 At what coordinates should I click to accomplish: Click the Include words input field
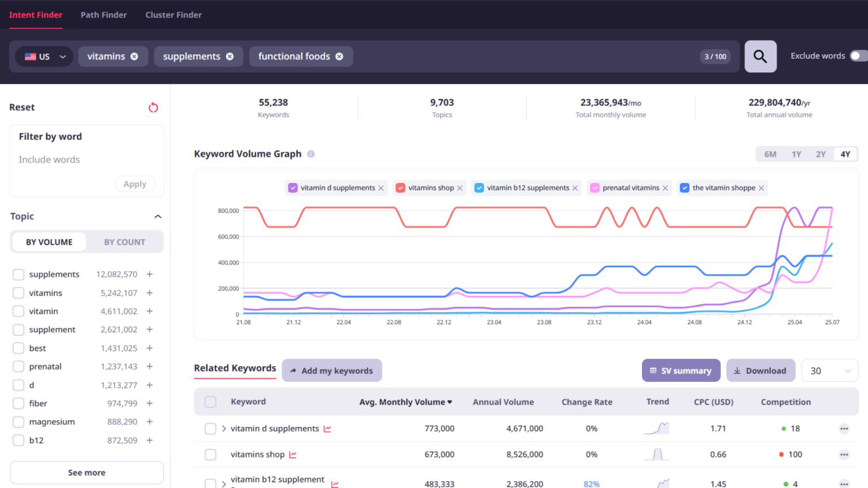point(86,159)
